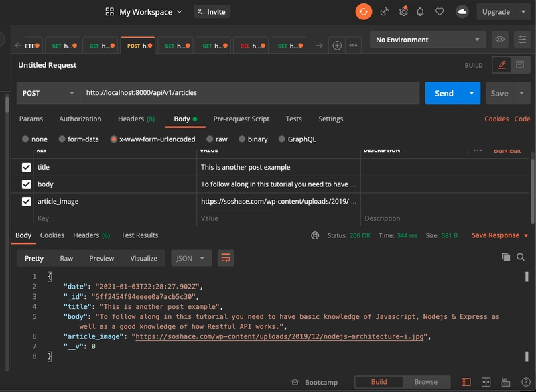The width and height of the screenshot is (536, 392).
Task: Go to next tabs with right arrow
Action: pos(320,46)
